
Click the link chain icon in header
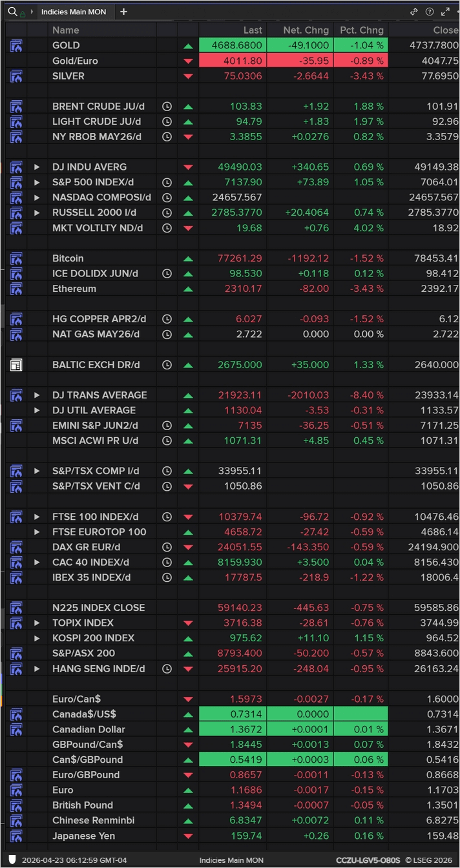[x=414, y=12]
